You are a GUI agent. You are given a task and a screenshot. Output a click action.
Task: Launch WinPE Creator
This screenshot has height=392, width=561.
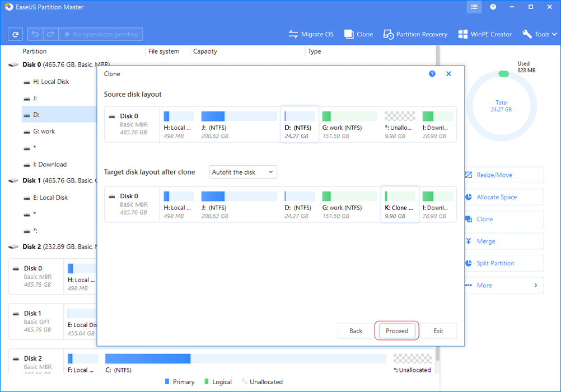pyautogui.click(x=485, y=34)
